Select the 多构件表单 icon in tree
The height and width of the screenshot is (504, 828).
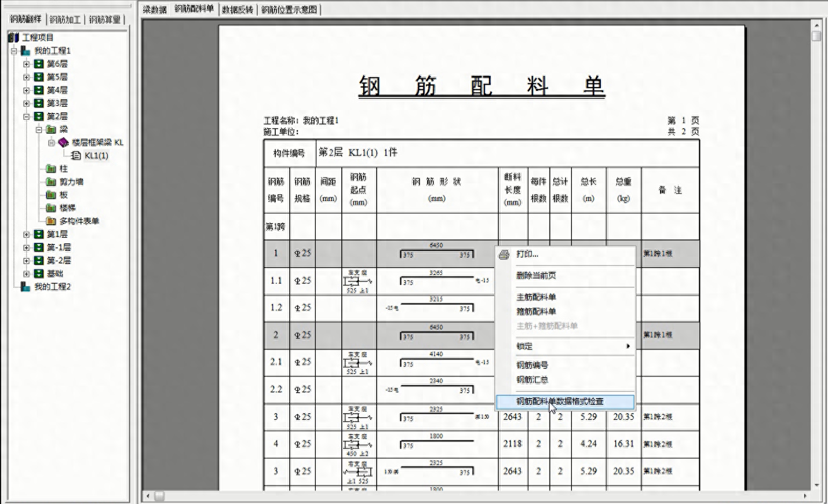click(x=50, y=221)
